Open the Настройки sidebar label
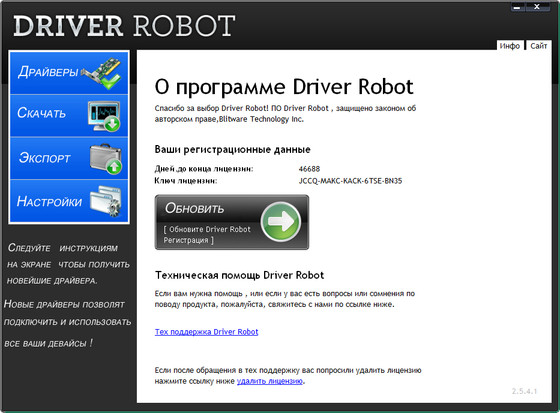 (x=49, y=201)
